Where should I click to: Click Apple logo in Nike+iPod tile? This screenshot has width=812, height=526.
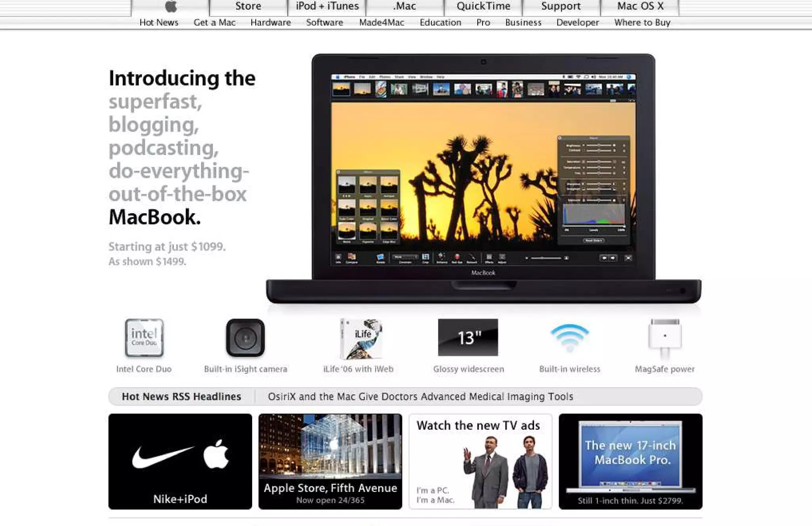(216, 454)
